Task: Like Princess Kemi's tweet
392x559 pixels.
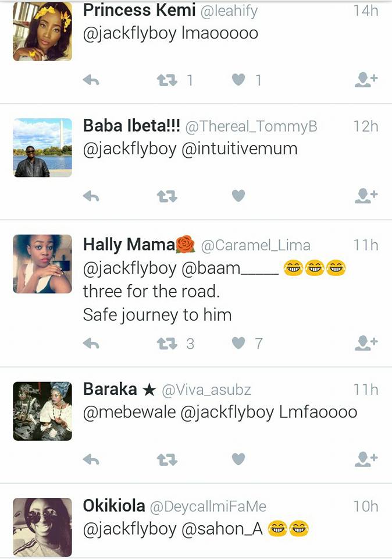Action: pyautogui.click(x=238, y=80)
